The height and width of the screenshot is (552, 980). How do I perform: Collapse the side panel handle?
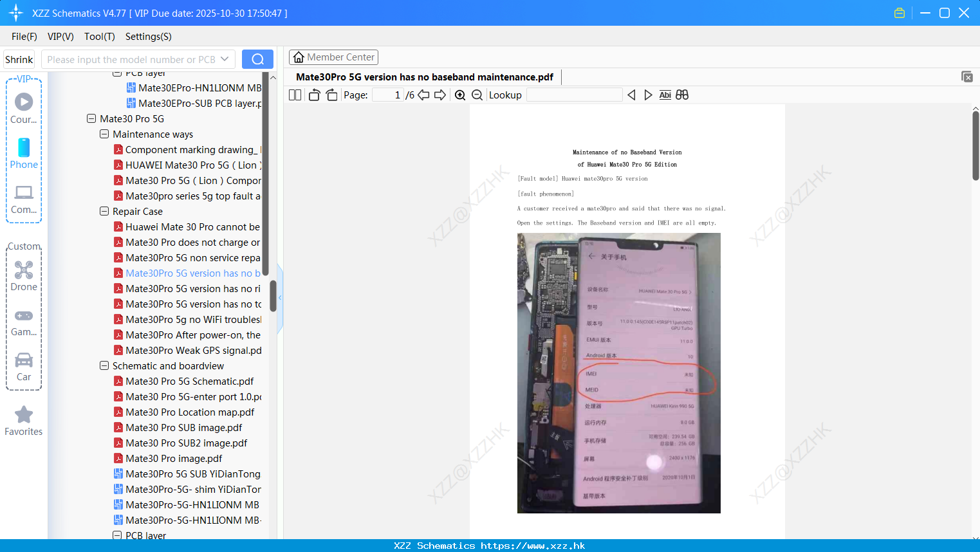(280, 298)
